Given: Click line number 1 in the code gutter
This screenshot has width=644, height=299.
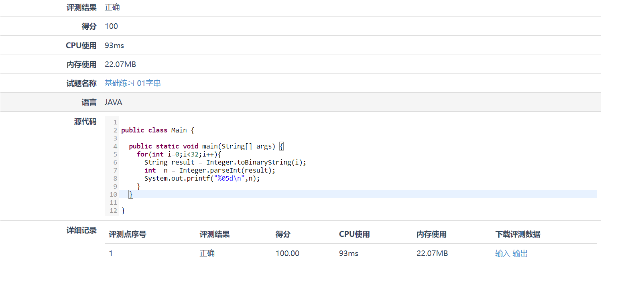Looking at the screenshot, I should click(x=115, y=122).
